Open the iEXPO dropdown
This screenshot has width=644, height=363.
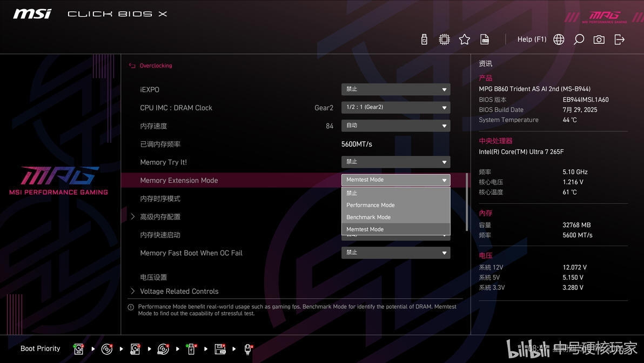pyautogui.click(x=395, y=89)
